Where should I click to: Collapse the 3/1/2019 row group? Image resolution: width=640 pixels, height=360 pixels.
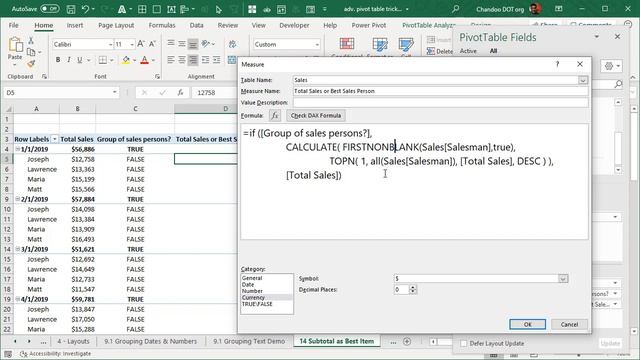(18, 249)
